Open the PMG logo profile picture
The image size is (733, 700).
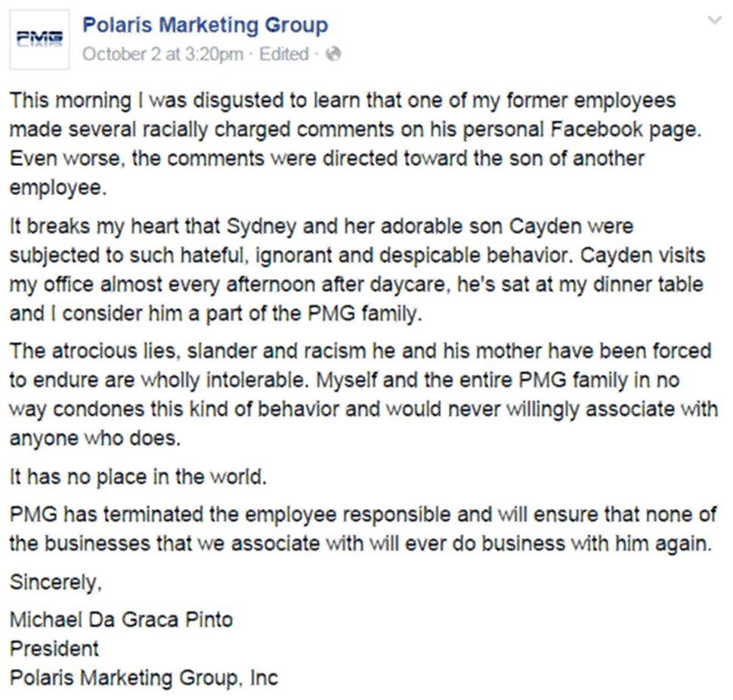[39, 39]
